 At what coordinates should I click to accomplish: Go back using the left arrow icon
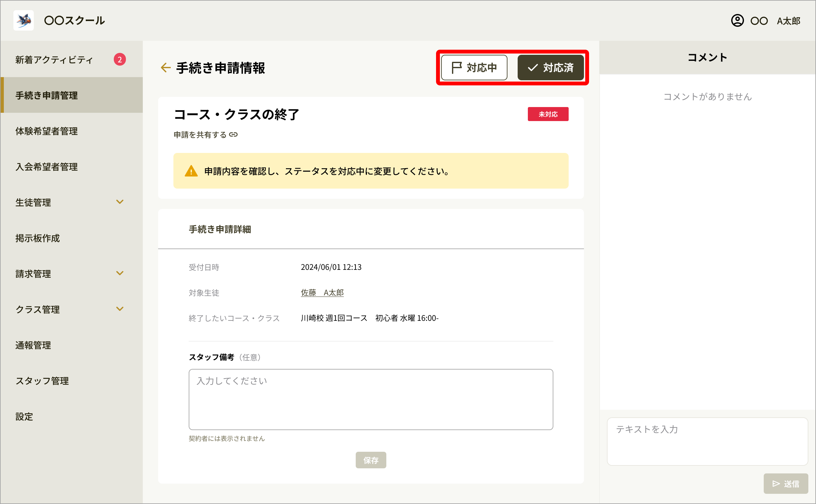pyautogui.click(x=165, y=68)
